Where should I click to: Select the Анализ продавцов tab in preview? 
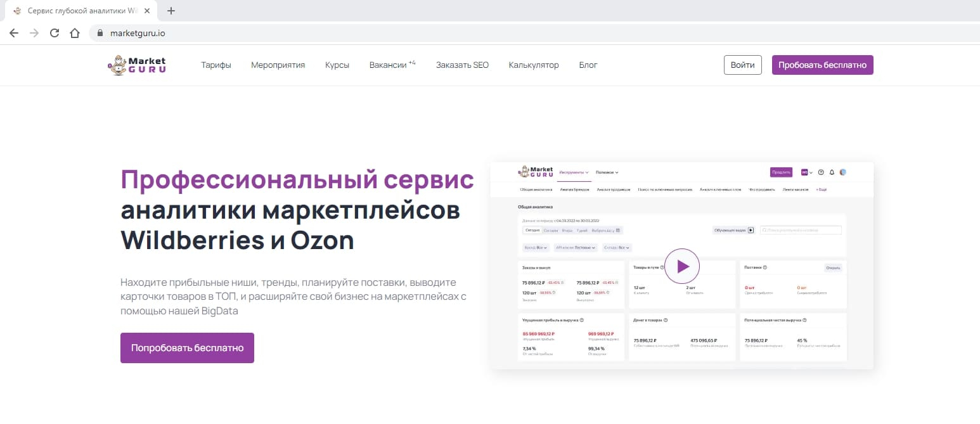(614, 190)
